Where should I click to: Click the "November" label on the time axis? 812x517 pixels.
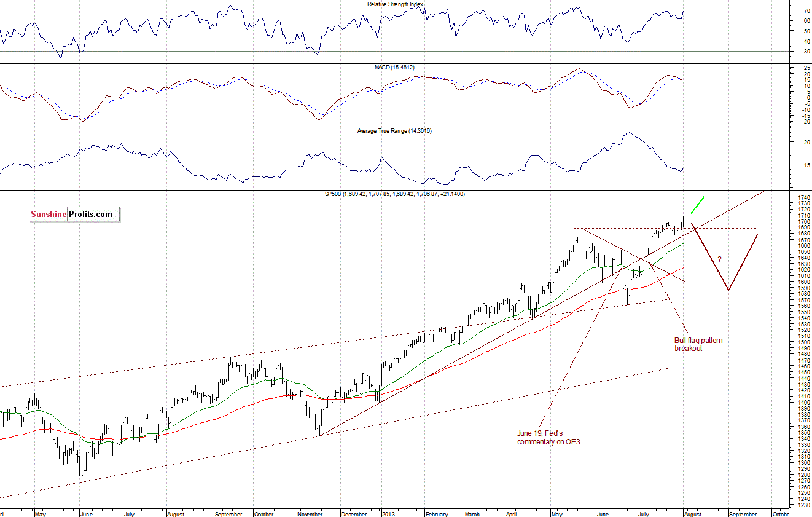tap(311, 514)
